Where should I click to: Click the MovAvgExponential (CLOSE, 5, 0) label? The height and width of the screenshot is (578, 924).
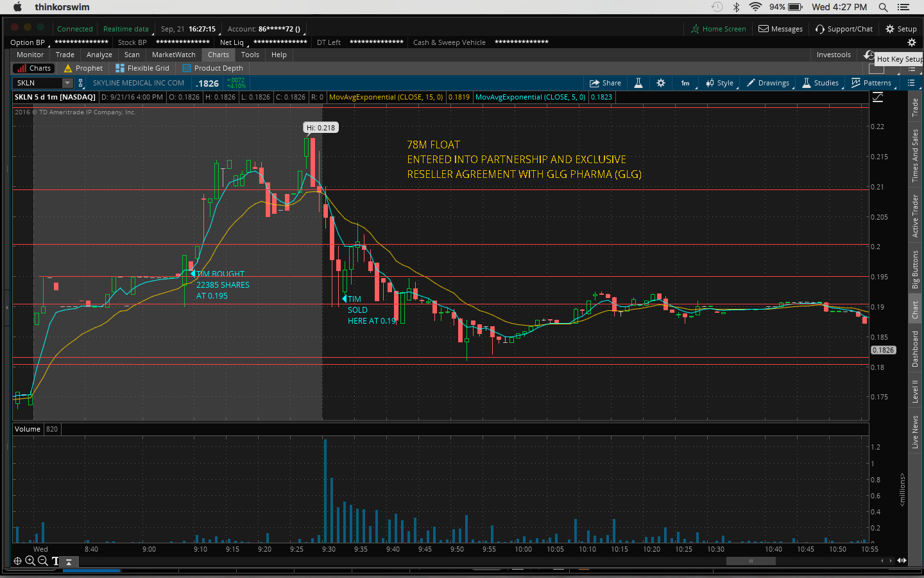pyautogui.click(x=530, y=97)
